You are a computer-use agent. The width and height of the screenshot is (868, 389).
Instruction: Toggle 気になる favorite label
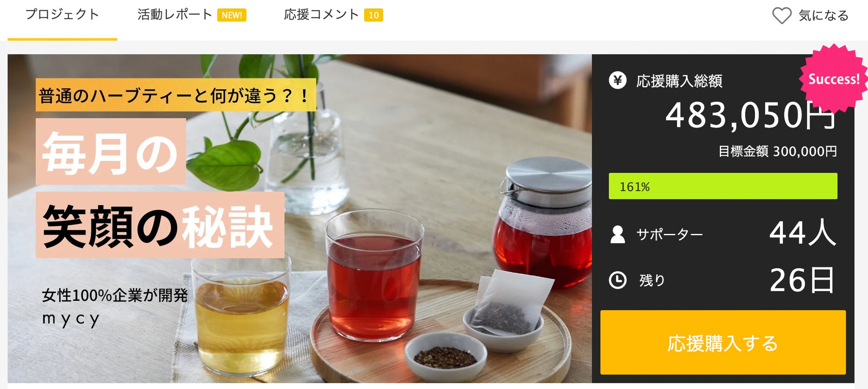coord(823,16)
